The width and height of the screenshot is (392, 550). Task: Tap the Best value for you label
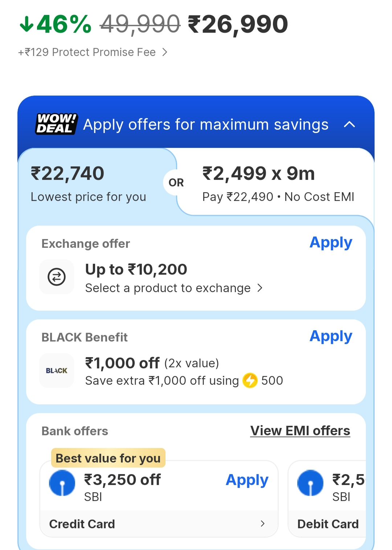click(108, 458)
